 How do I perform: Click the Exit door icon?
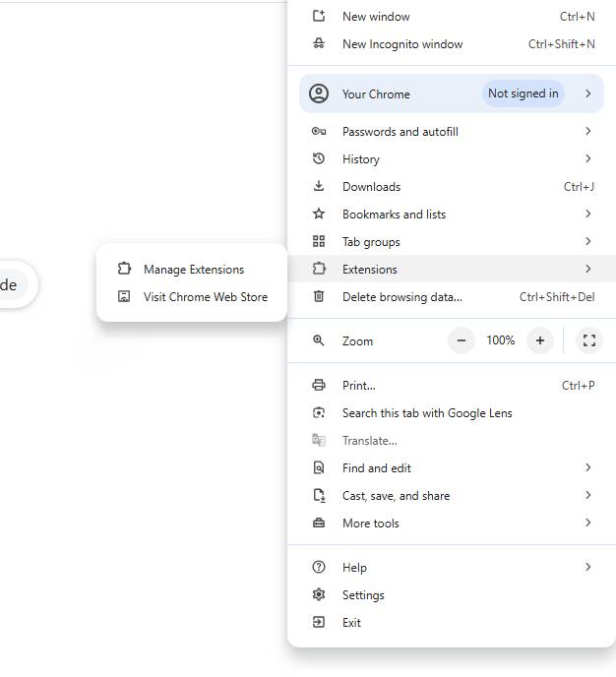(x=319, y=623)
